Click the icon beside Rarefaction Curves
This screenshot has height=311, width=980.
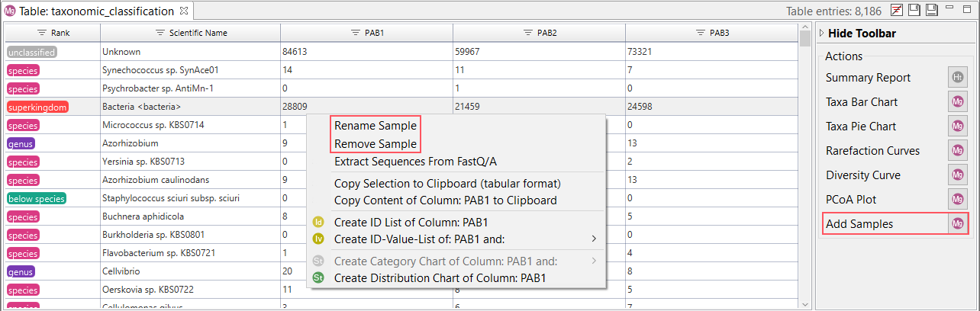pos(957,151)
